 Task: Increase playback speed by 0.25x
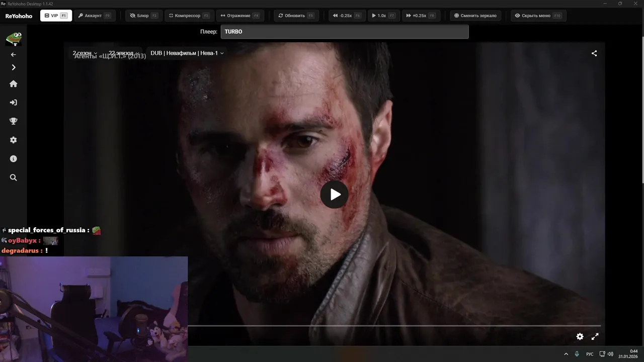point(421,16)
